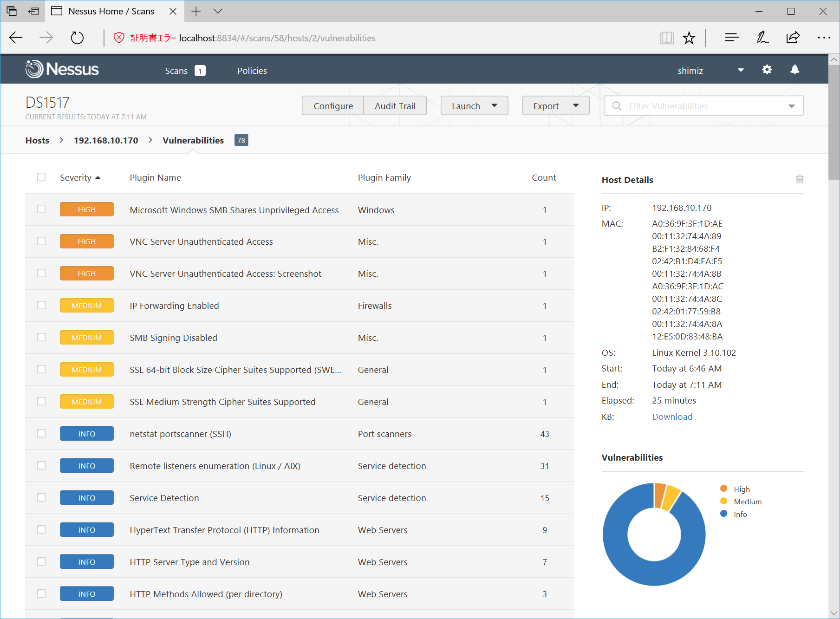Reload the page with refresh icon

[77, 38]
